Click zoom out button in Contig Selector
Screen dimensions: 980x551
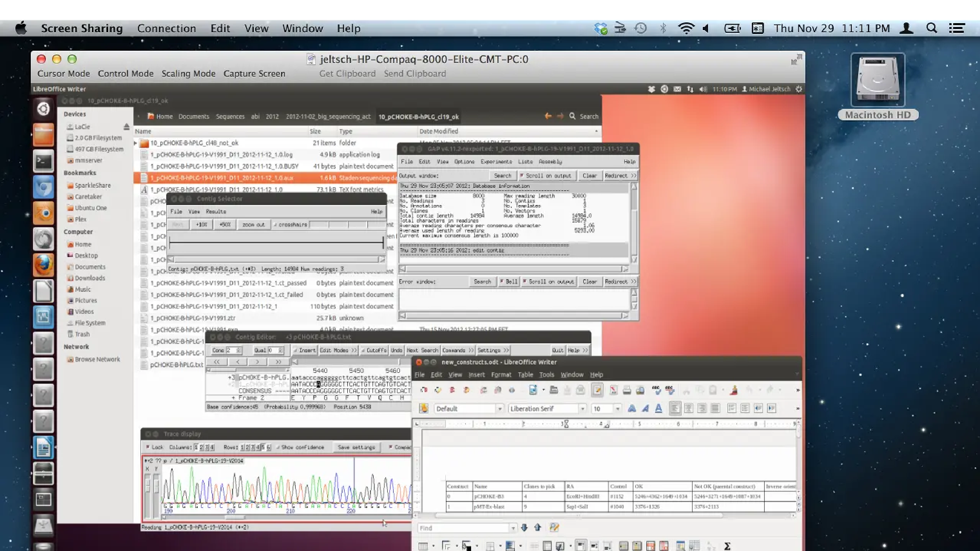click(253, 225)
